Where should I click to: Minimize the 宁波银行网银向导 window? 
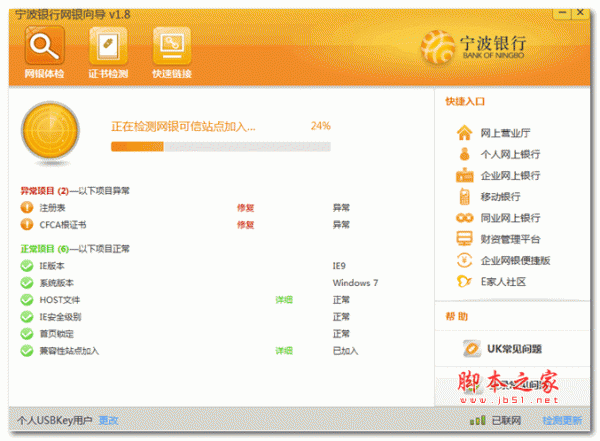coord(562,13)
